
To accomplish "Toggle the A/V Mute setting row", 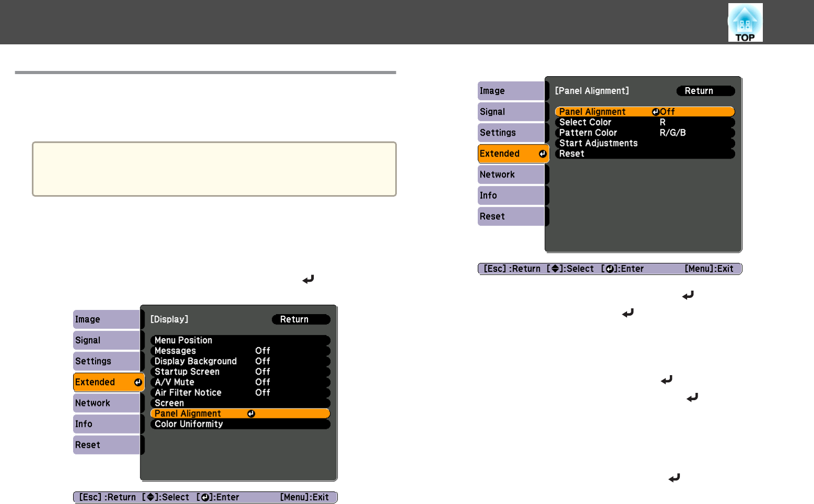I will click(x=240, y=382).
